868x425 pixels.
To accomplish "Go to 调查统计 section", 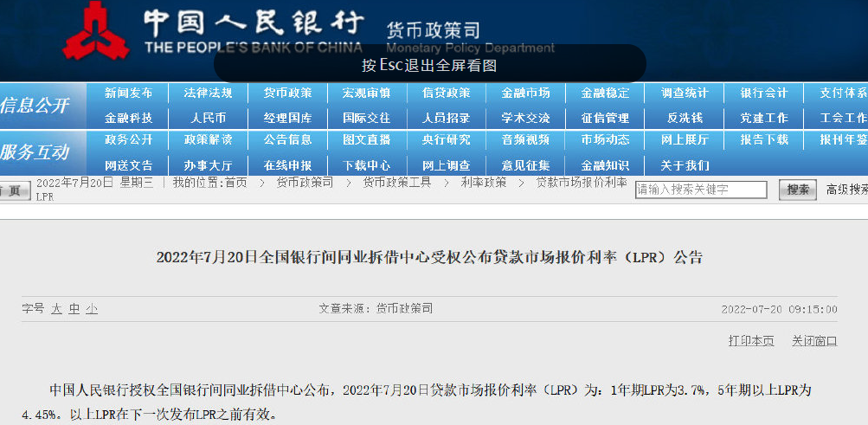I will point(685,93).
